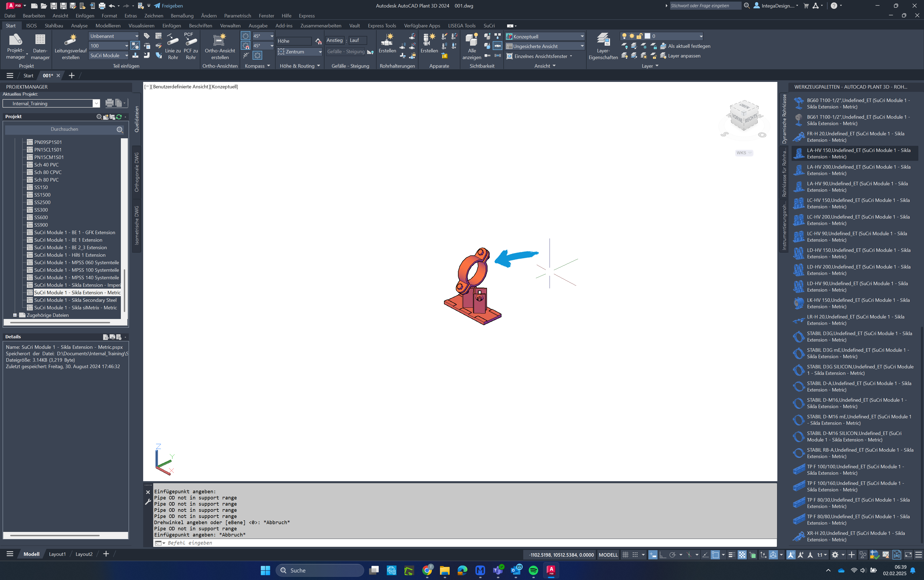Open the Zeichnen menu

pyautogui.click(x=153, y=16)
